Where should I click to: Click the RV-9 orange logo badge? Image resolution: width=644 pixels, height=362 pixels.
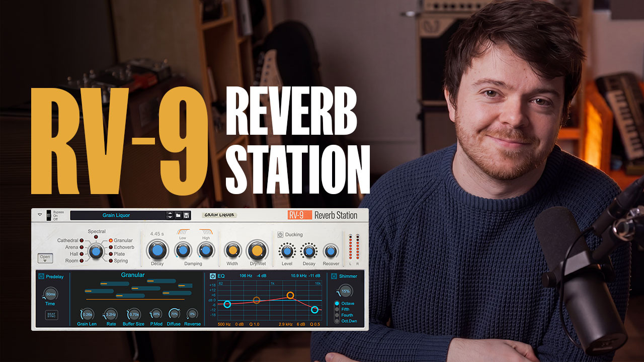(299, 215)
